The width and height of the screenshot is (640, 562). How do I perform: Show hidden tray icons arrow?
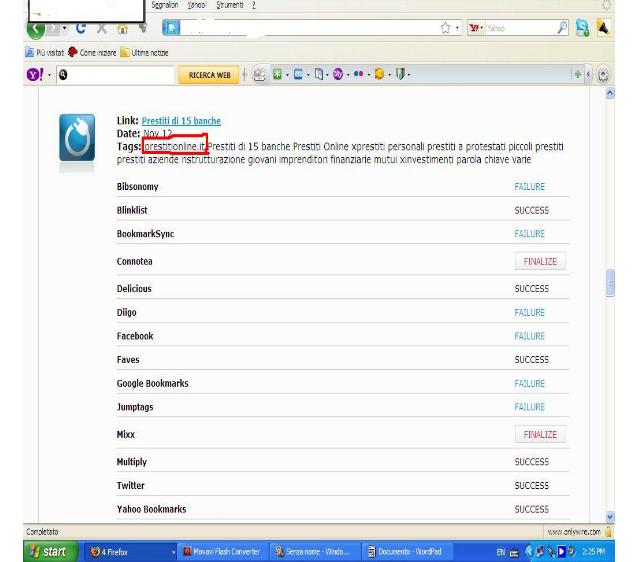coord(529,552)
